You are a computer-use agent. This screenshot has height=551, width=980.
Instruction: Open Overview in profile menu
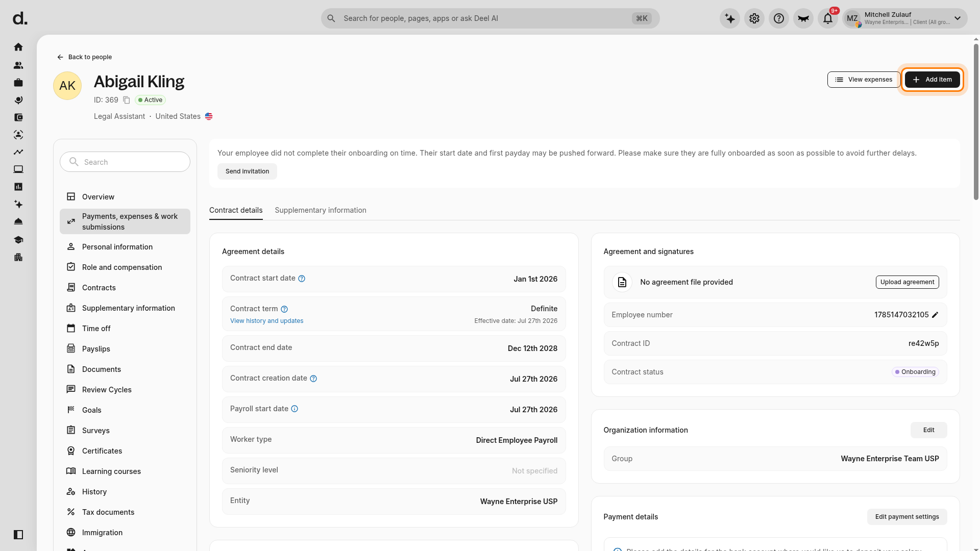[125, 197]
